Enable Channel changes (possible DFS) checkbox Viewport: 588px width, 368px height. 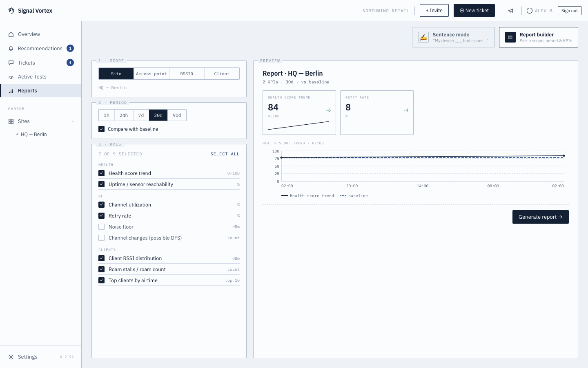pos(102,238)
